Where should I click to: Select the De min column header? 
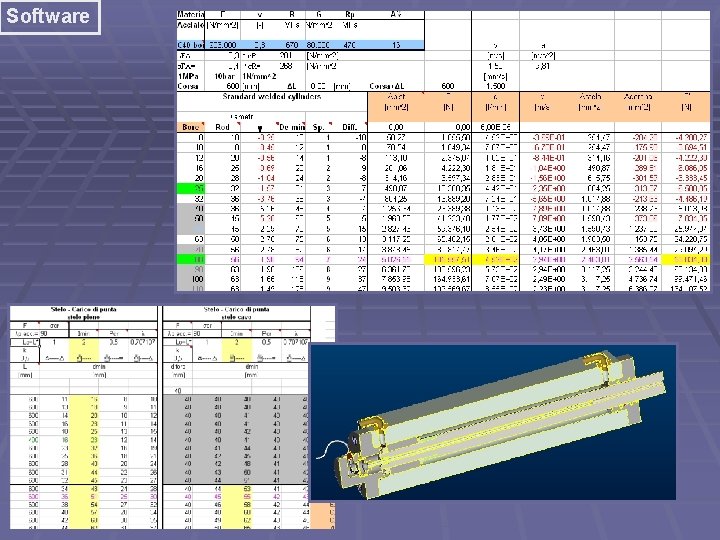click(x=292, y=127)
